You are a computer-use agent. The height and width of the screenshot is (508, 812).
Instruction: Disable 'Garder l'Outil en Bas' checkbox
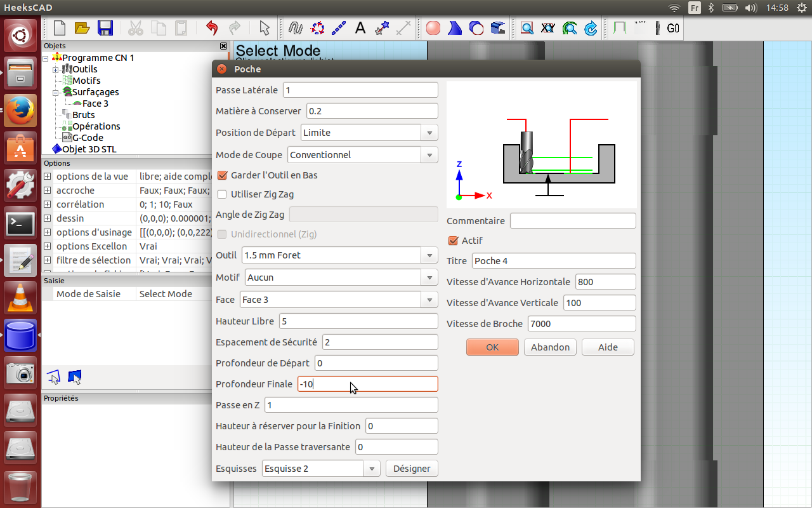click(x=222, y=175)
